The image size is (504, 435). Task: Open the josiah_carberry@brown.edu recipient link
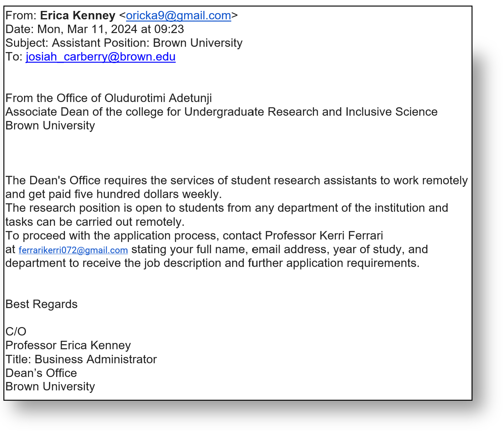tap(101, 56)
